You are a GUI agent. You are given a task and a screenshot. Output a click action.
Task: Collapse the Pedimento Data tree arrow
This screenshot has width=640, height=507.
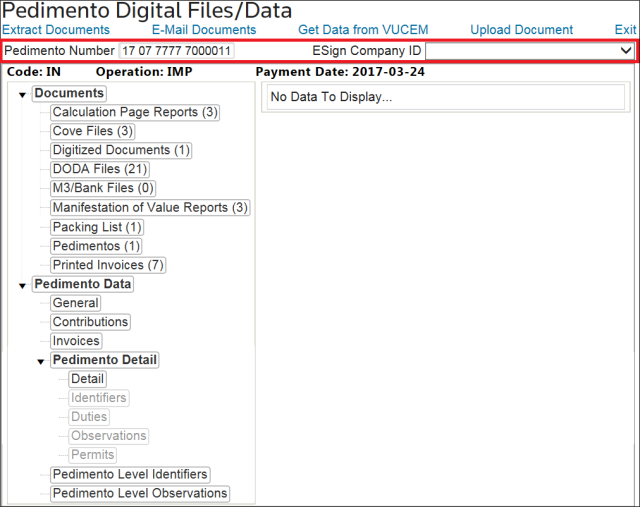[22, 286]
